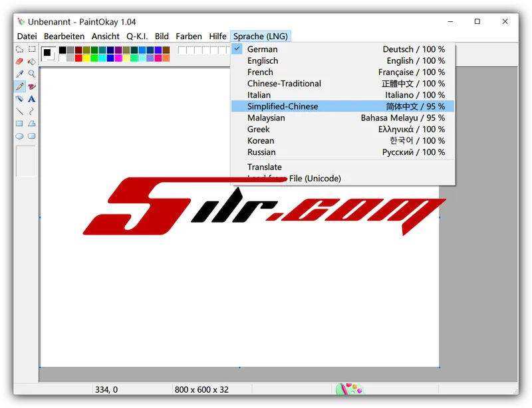Screen dimensions: 532x408
Task: Click the PaintOkay app icon in title bar
Action: point(21,22)
